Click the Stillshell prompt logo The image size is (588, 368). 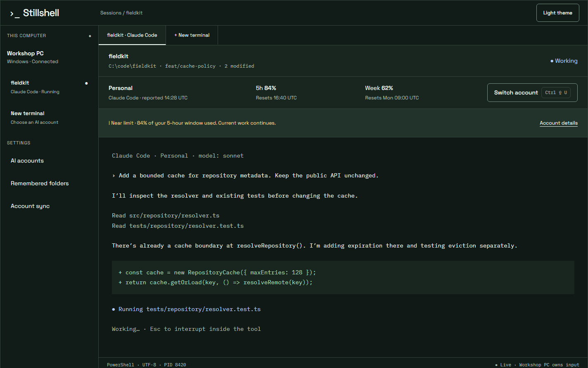pyautogui.click(x=35, y=13)
